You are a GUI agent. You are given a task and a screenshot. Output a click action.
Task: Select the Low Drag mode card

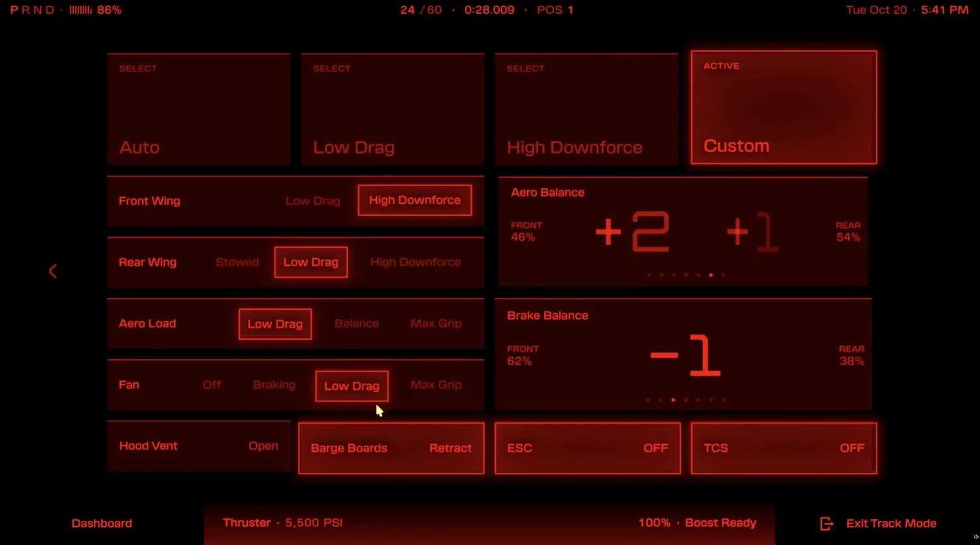click(393, 109)
